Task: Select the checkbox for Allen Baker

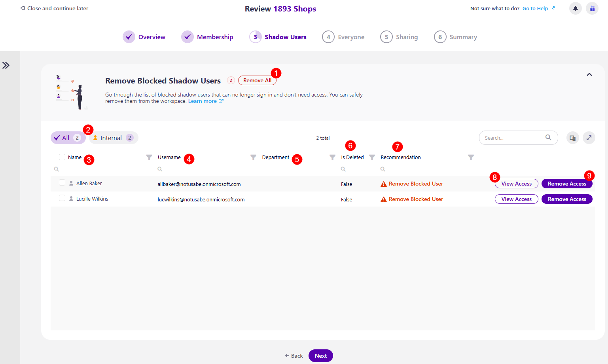Action: point(62,183)
